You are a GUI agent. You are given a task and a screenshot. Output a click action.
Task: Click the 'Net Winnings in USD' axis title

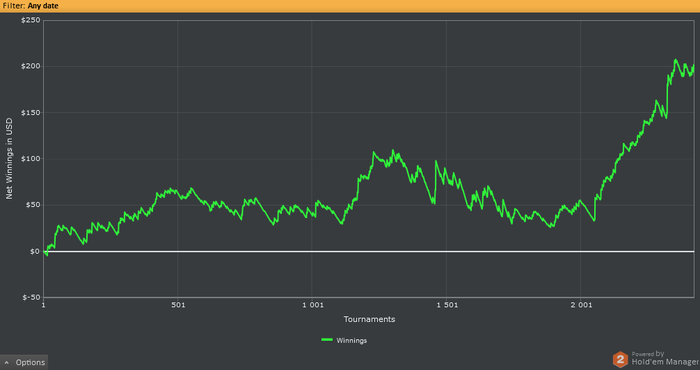pos(9,159)
